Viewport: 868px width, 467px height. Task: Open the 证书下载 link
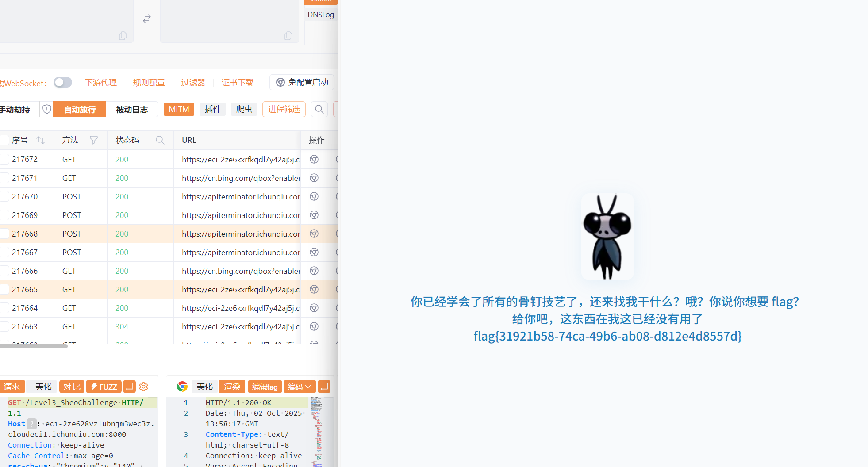[237, 83]
